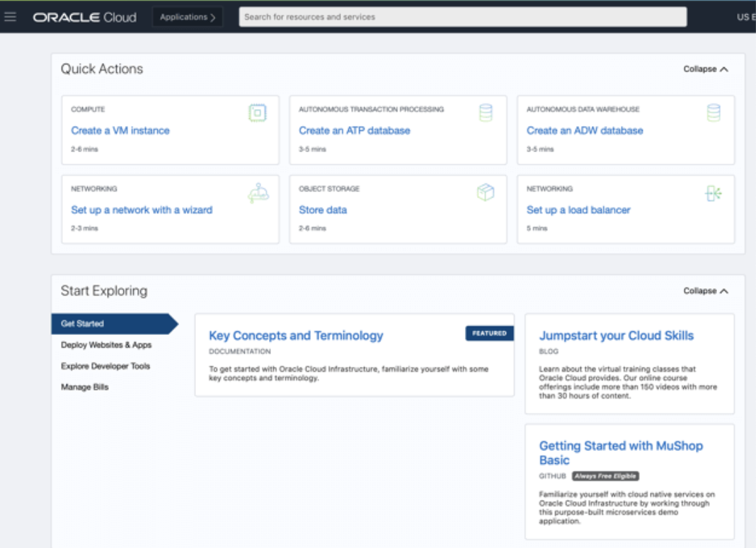
Task: Click the 2-3 mins estimate text
Action: click(84, 228)
